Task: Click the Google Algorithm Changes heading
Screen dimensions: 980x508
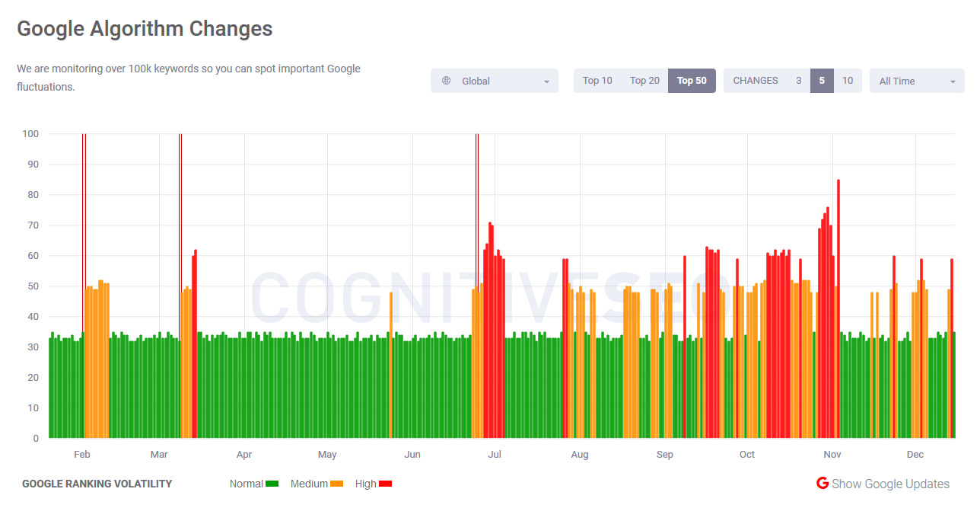Action: click(145, 28)
